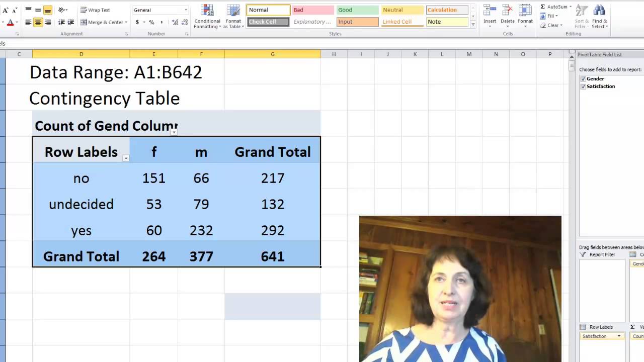
Task: Click the Insert cells icon
Action: 490,11
